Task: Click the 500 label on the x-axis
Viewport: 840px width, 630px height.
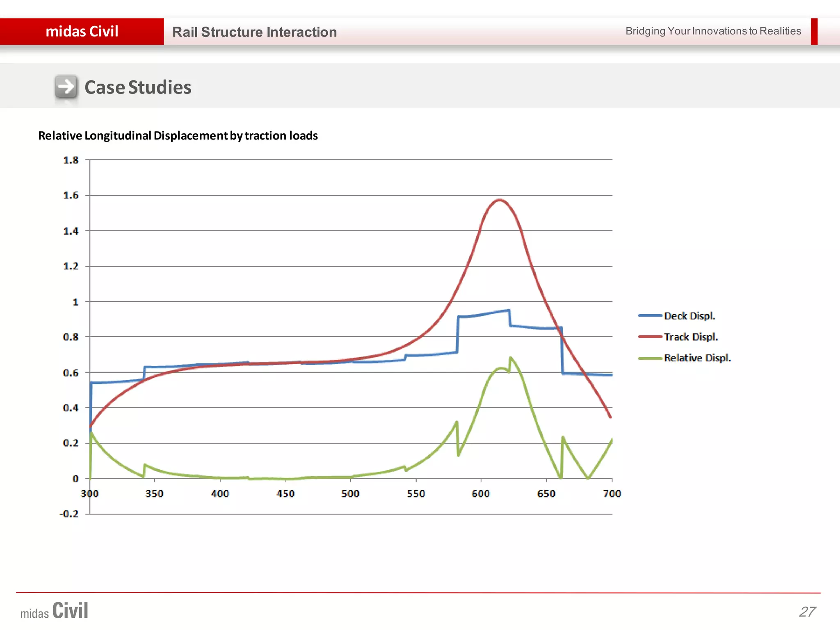Action: pyautogui.click(x=350, y=494)
